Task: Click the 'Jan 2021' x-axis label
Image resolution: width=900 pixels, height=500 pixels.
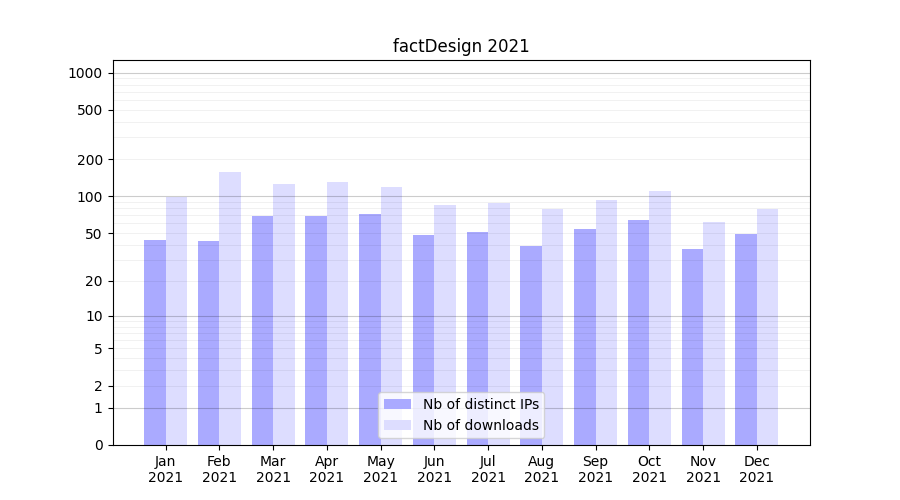Action: click(x=166, y=469)
